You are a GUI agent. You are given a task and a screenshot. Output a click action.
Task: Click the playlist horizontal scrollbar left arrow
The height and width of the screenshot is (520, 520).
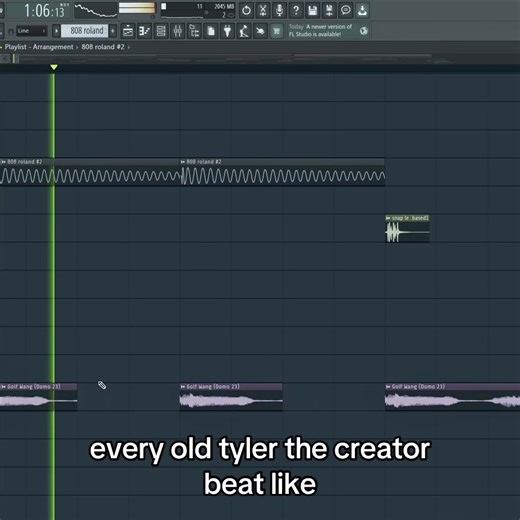tap(5, 59)
